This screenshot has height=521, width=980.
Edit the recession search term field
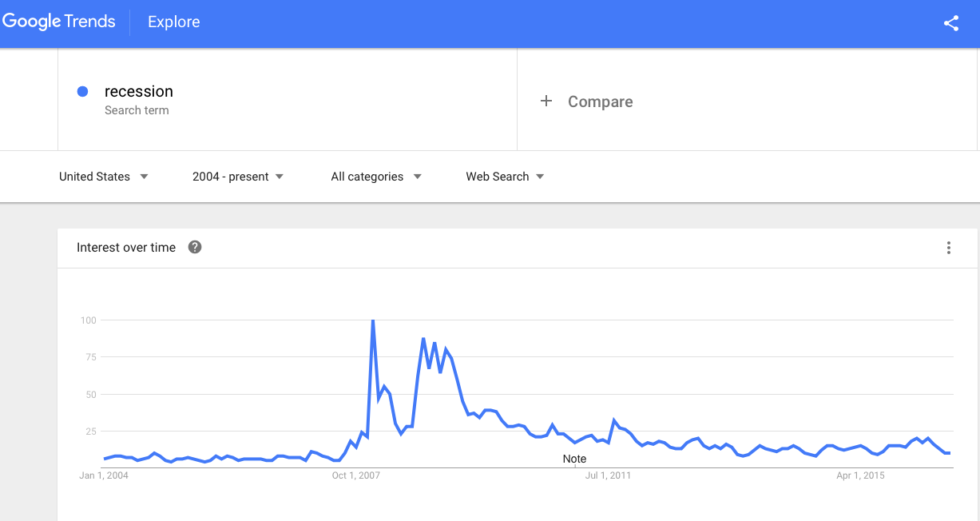click(288, 100)
